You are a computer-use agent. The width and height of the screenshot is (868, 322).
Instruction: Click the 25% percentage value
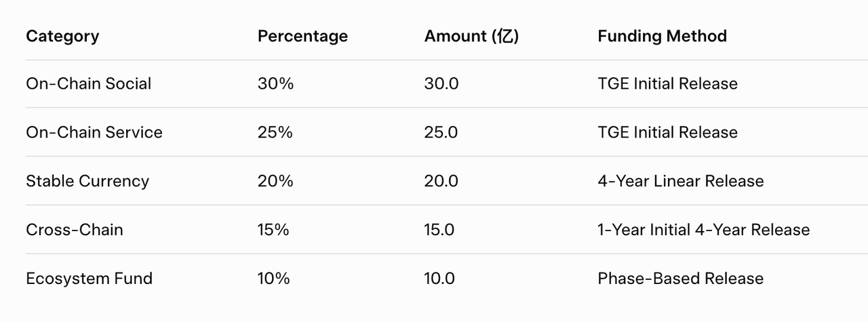tap(275, 133)
